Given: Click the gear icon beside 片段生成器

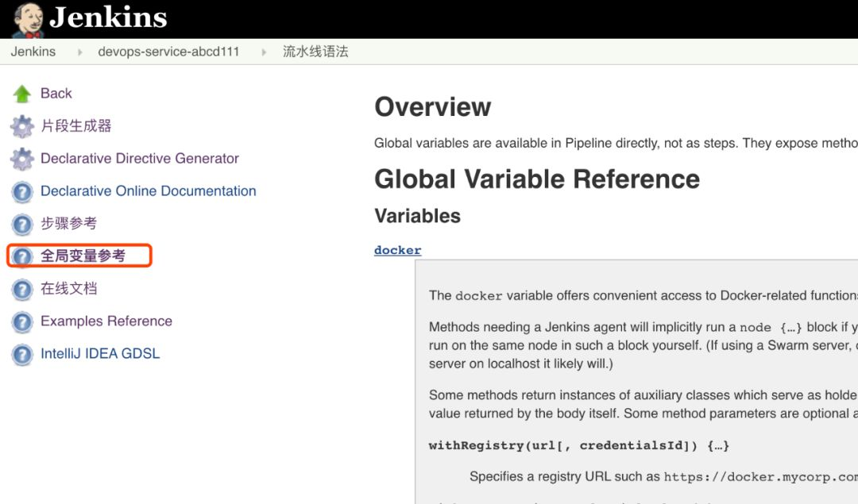Looking at the screenshot, I should click(x=22, y=126).
